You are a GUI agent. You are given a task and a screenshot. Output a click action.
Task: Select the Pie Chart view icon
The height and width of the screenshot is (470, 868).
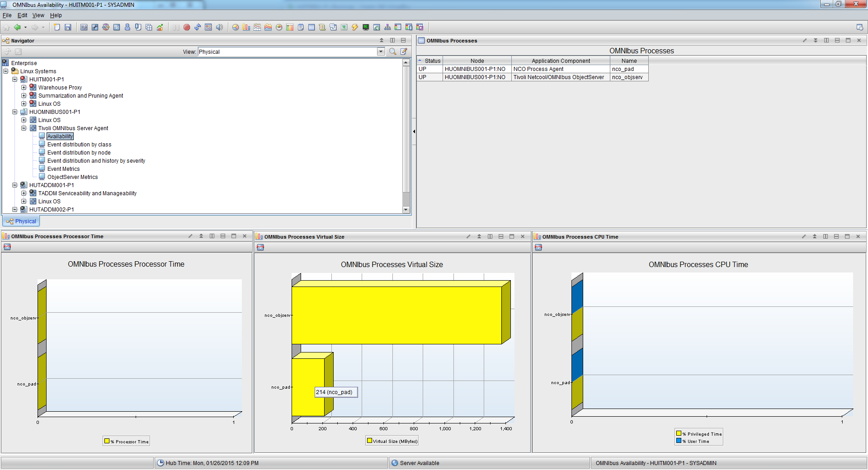point(236,27)
